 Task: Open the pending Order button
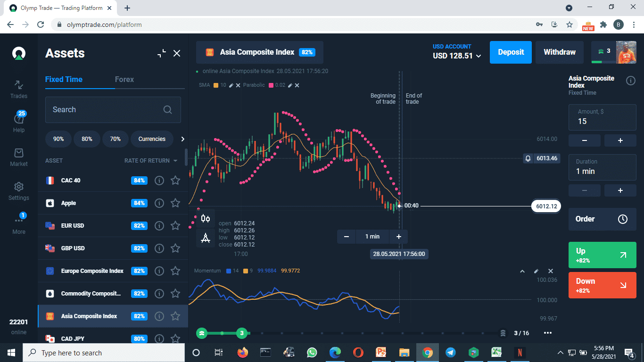click(603, 219)
